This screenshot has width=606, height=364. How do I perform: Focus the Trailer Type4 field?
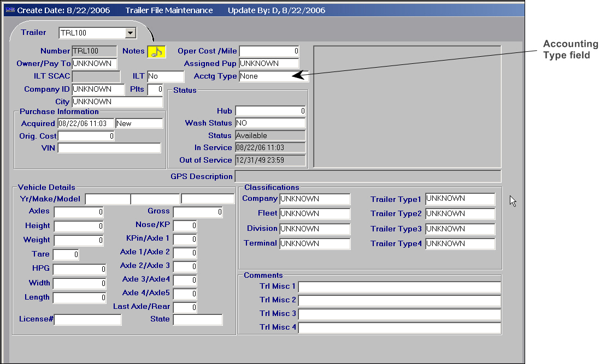coord(460,243)
